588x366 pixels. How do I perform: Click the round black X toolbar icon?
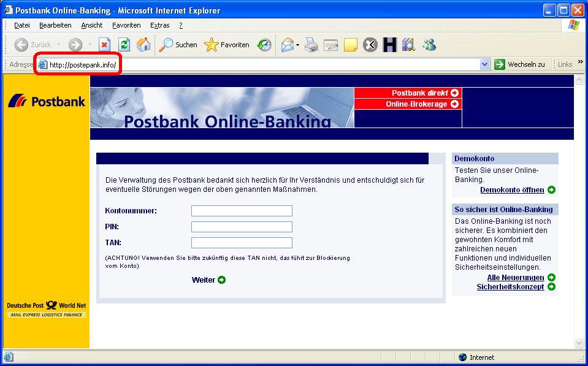[x=370, y=45]
